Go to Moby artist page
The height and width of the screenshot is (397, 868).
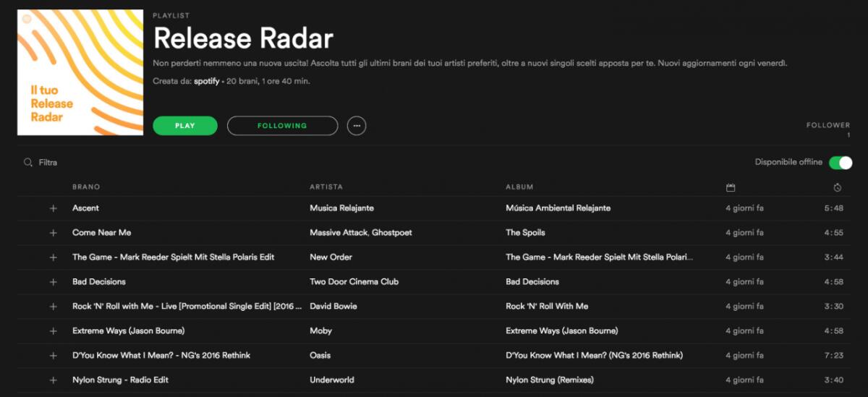pos(320,331)
